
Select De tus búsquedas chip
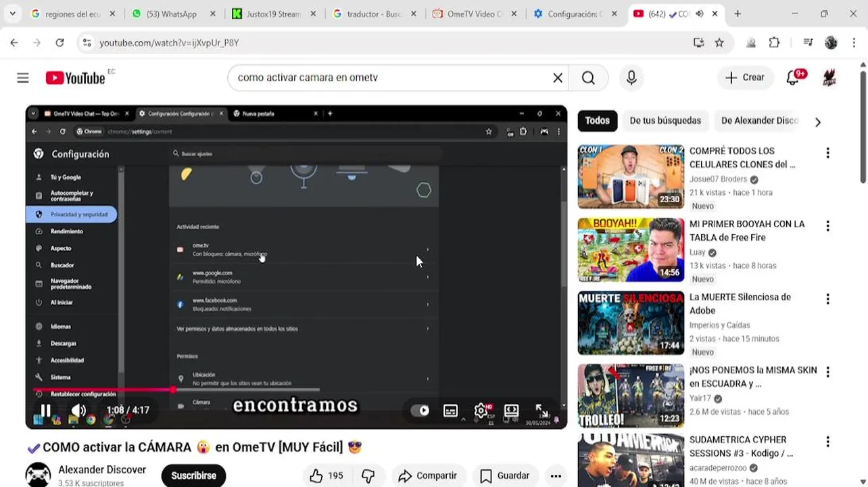[x=665, y=120]
